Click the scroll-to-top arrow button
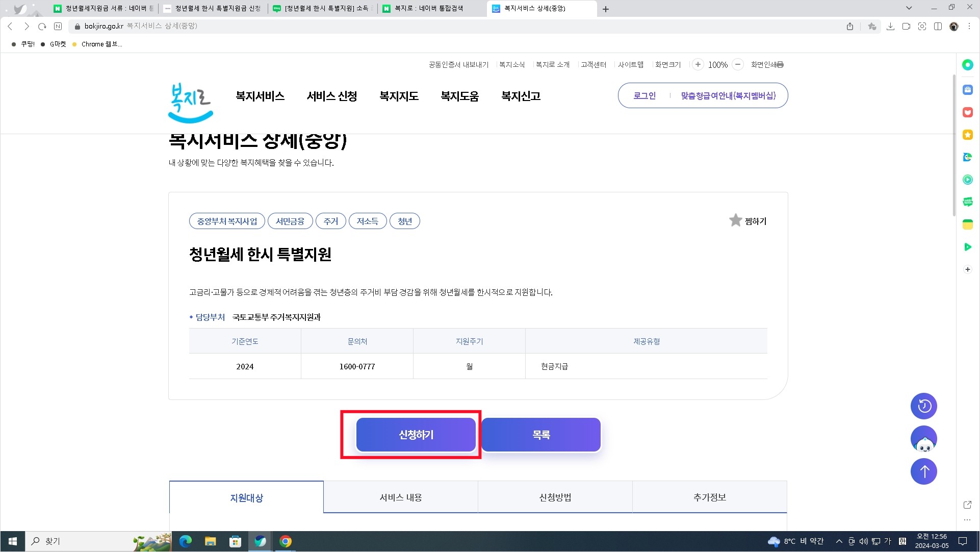The width and height of the screenshot is (980, 552). (x=923, y=471)
